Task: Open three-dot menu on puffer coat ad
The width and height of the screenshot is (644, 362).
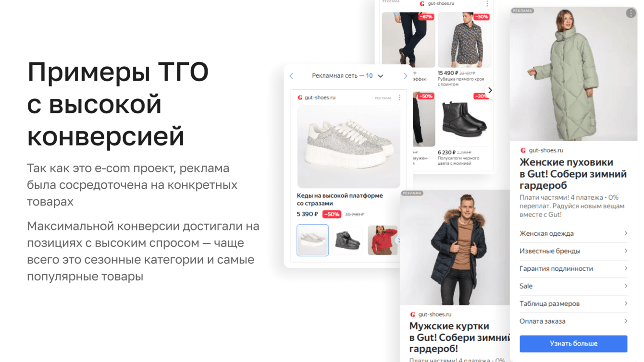Action: (x=631, y=13)
